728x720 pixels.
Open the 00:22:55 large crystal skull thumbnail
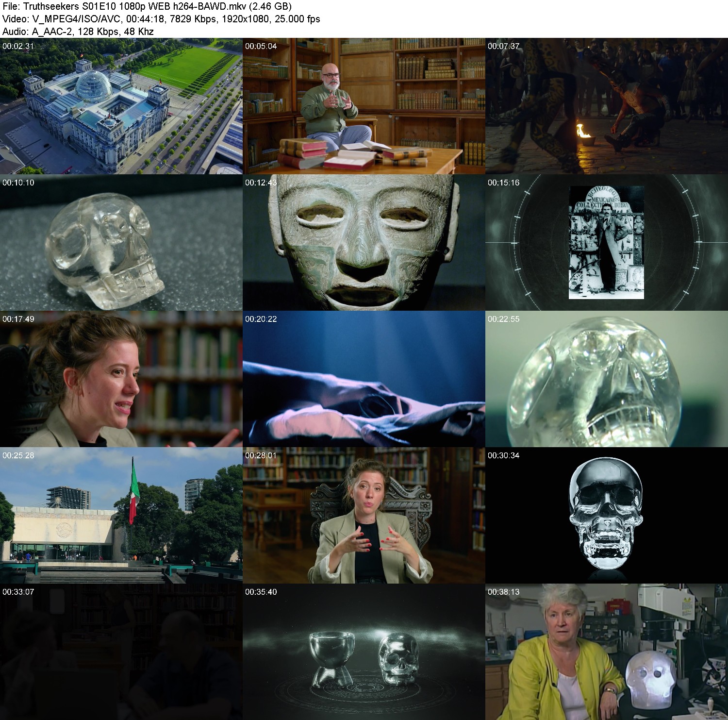point(607,379)
